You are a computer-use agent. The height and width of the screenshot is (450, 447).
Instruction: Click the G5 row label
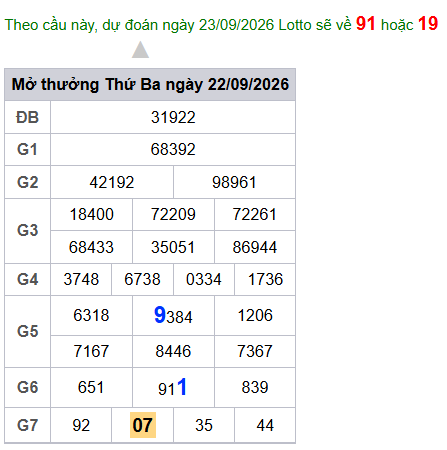[27, 331]
